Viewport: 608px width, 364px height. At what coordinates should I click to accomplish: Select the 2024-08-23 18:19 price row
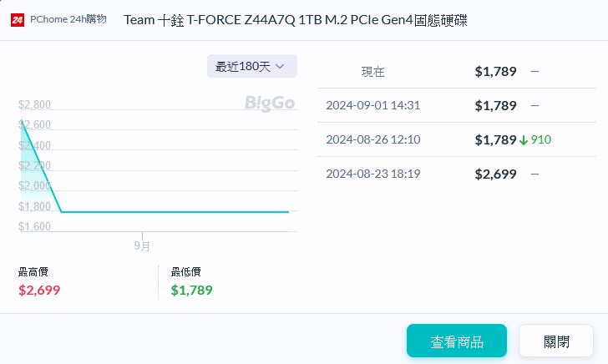[456, 174]
